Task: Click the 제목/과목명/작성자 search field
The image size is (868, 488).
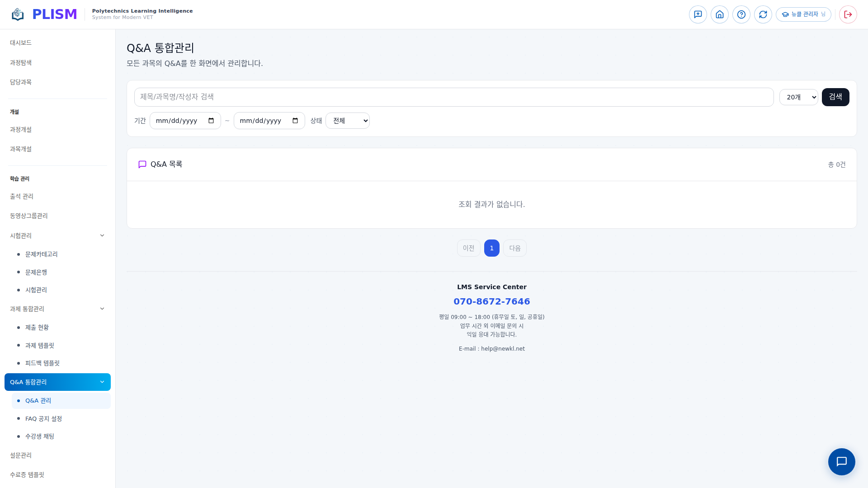Action: 453,97
